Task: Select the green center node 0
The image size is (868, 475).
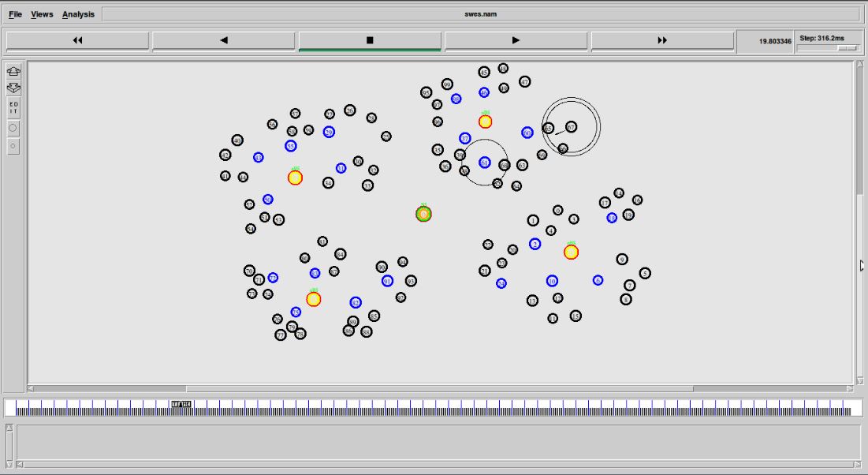Action: point(423,214)
